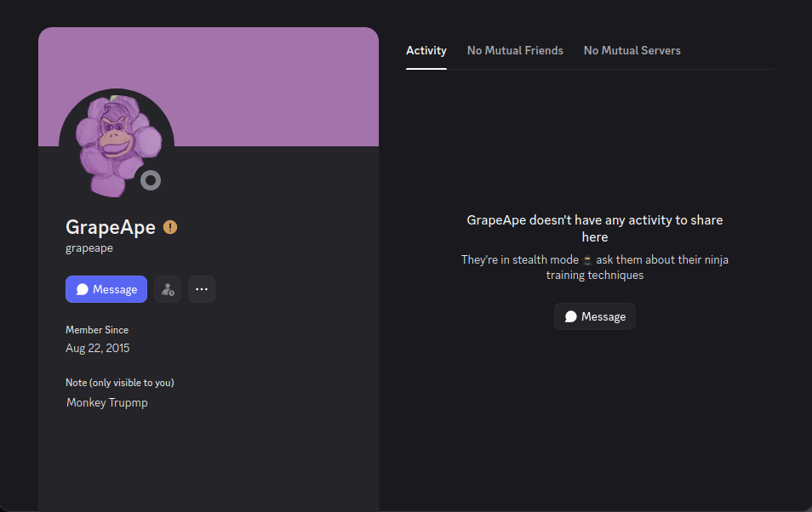Image resolution: width=812 pixels, height=512 pixels.
Task: Open GrapeApe's purple ape avatar image
Action: click(x=117, y=146)
